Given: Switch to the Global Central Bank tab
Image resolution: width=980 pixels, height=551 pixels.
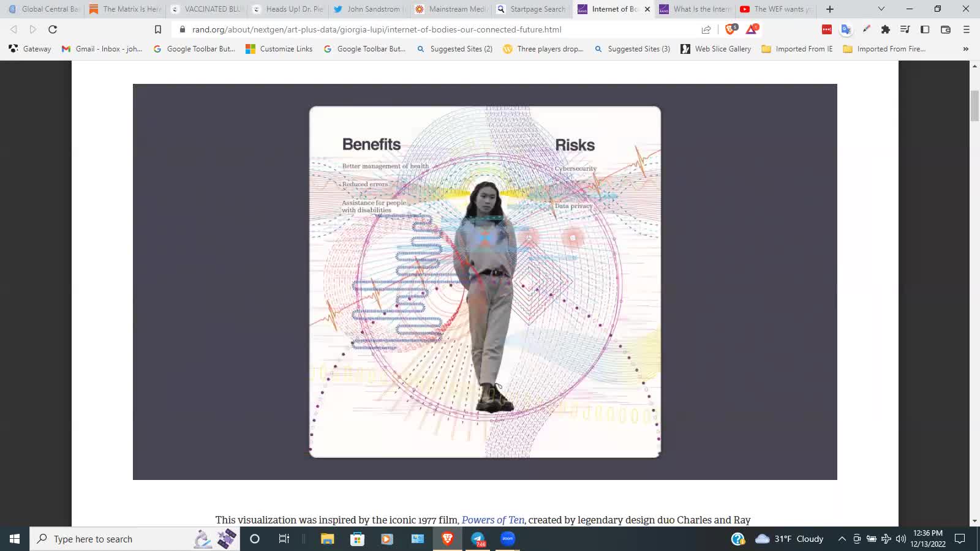Looking at the screenshot, I should [x=43, y=9].
